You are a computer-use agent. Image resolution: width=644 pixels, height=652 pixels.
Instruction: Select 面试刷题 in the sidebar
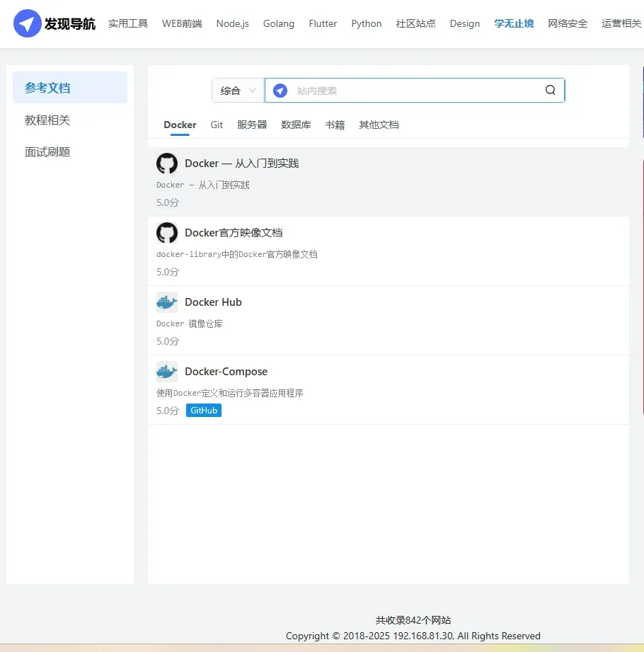click(x=47, y=152)
